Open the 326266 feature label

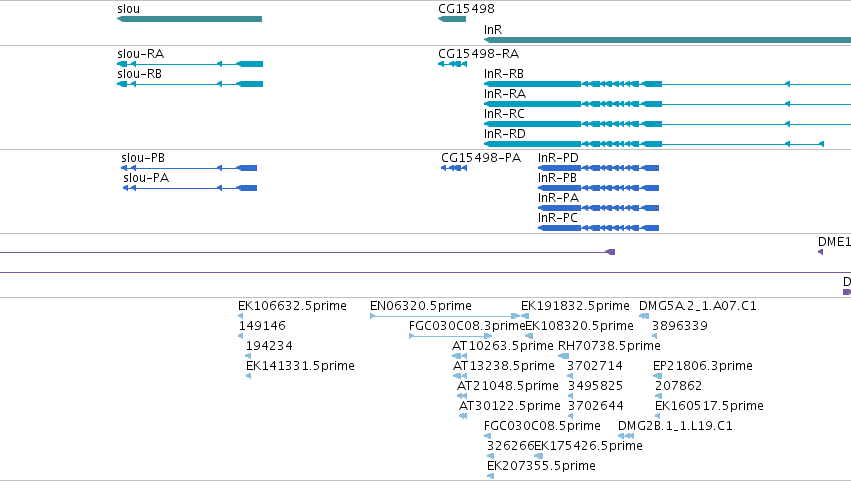tap(510, 447)
